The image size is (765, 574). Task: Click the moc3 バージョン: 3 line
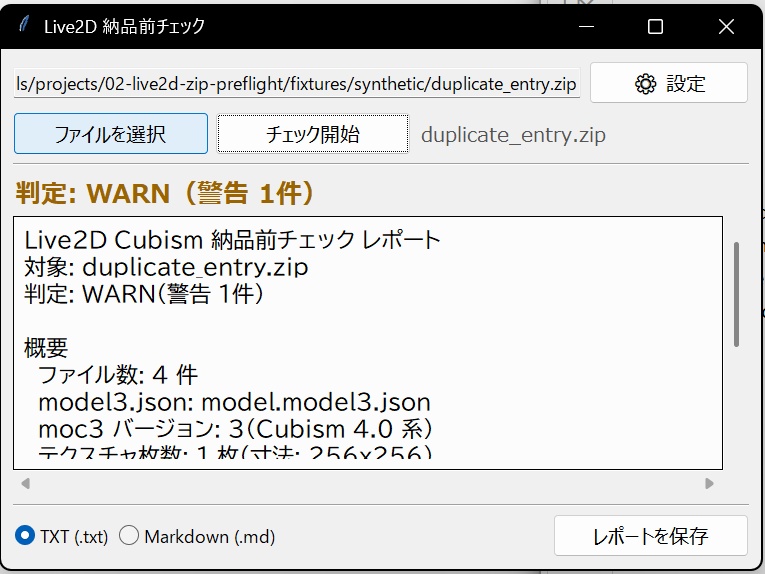(235, 429)
